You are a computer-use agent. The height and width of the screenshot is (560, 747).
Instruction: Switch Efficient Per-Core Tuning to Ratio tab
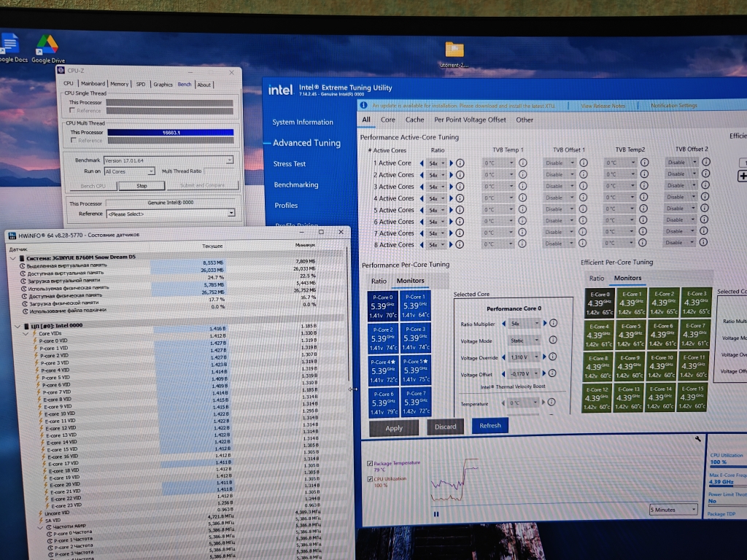coord(597,278)
